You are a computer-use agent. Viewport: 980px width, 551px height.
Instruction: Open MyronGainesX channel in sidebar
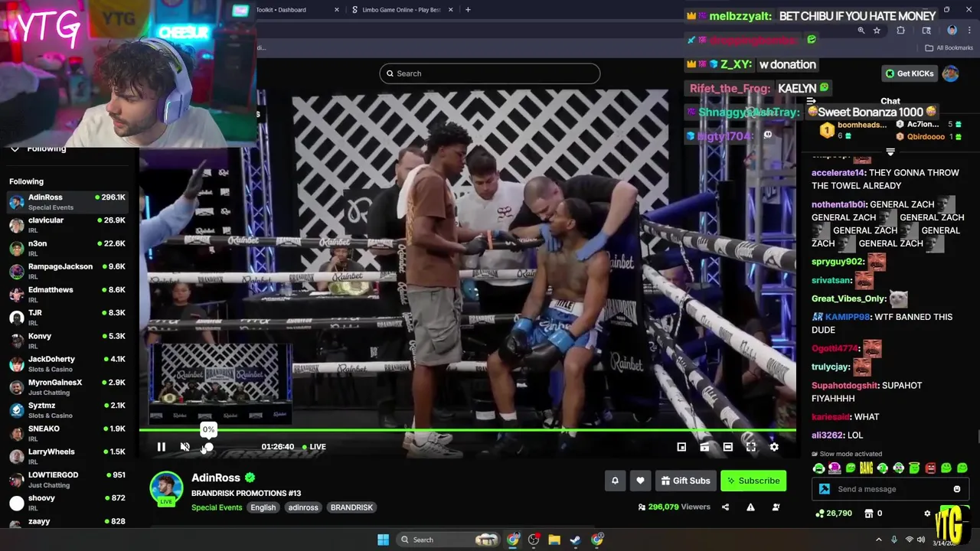coord(69,387)
